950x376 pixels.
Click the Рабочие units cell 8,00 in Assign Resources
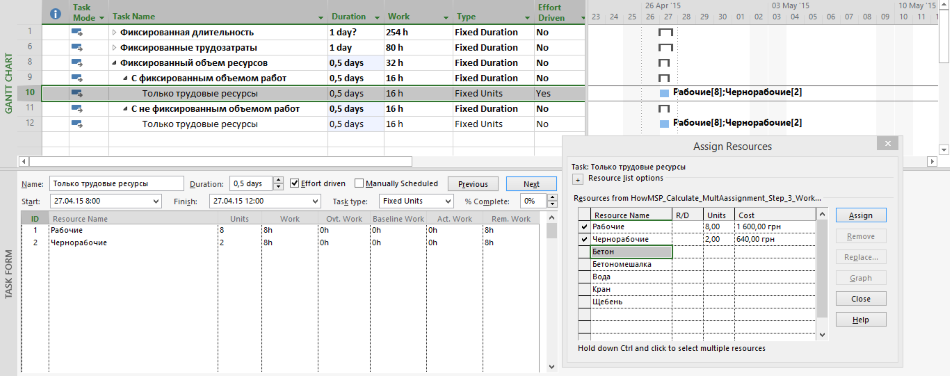pyautogui.click(x=719, y=226)
